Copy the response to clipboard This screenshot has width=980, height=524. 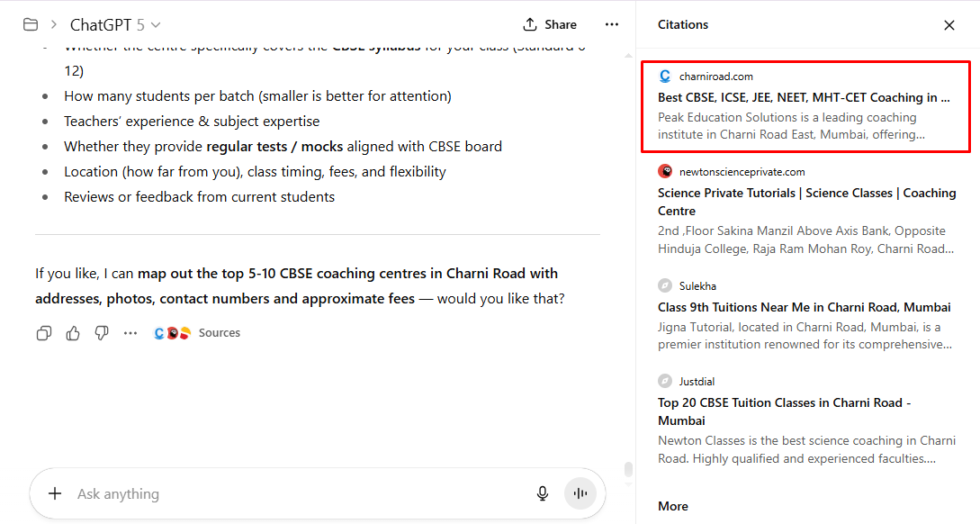click(x=43, y=333)
